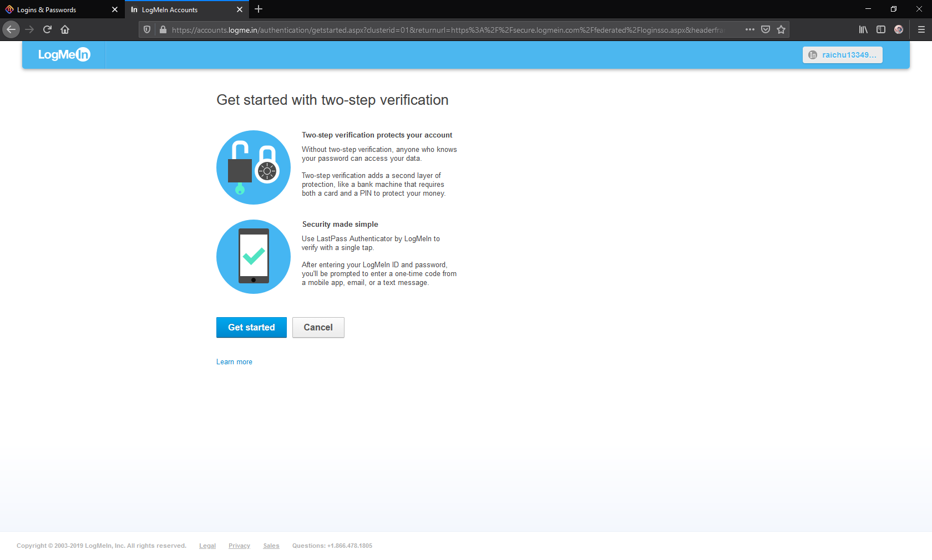Click the copyright 2003-2019 LogMeIn text

(102, 546)
